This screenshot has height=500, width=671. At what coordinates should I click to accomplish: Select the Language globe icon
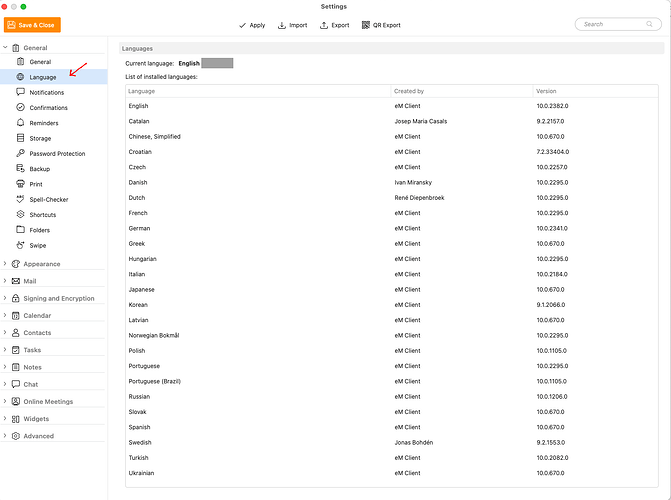tap(20, 77)
